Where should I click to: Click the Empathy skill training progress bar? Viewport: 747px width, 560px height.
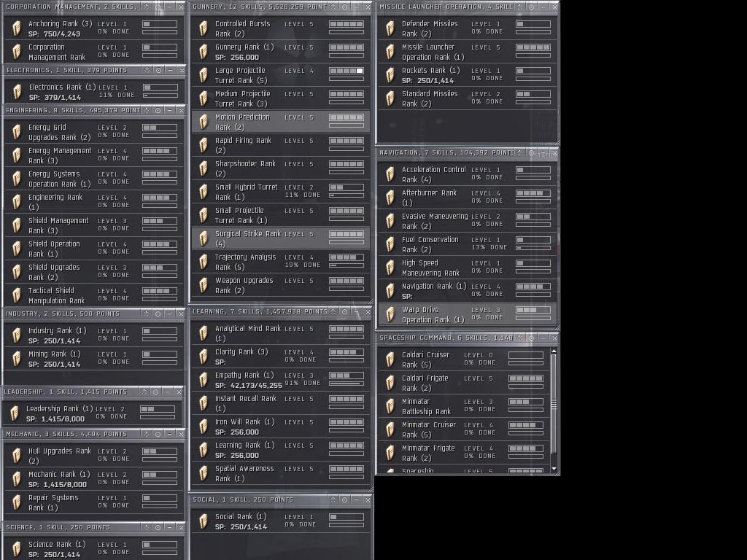click(x=347, y=384)
